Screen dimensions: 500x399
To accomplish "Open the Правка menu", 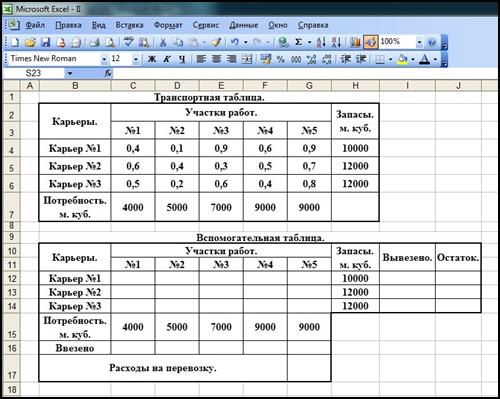I will coord(68,25).
